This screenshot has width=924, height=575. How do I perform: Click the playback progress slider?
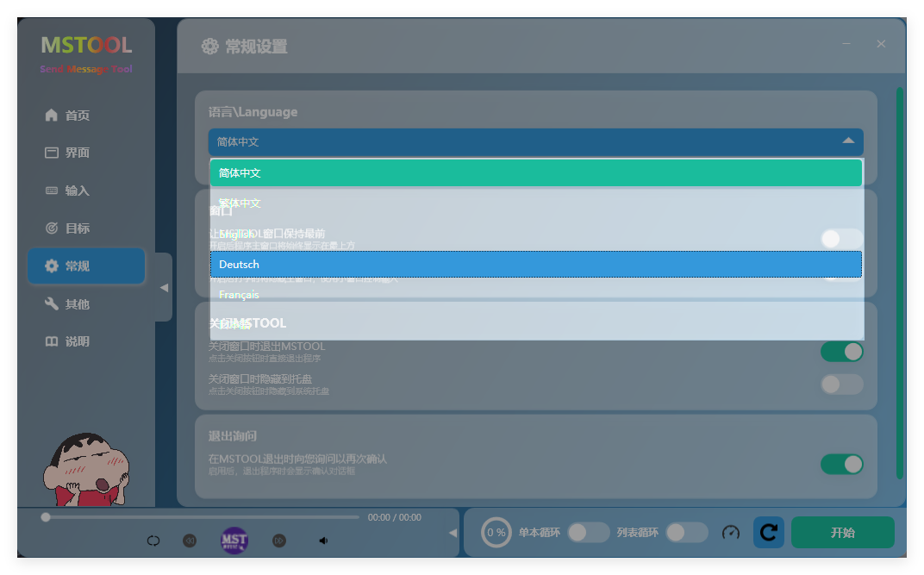pyautogui.click(x=203, y=517)
